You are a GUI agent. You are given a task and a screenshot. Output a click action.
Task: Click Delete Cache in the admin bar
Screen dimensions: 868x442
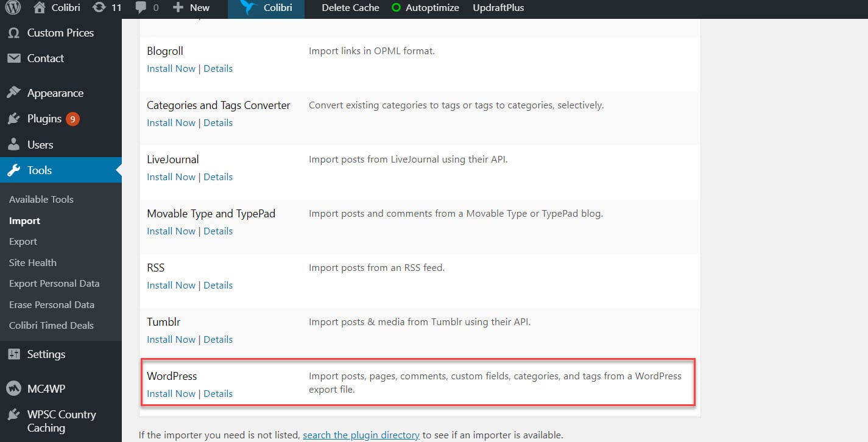pos(350,8)
